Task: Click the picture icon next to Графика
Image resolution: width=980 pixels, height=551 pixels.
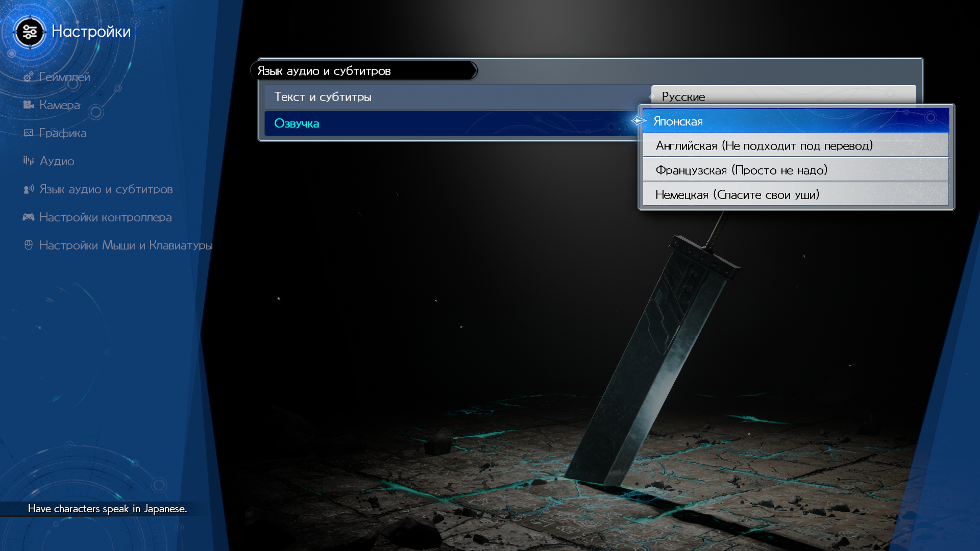Action: coord(29,133)
